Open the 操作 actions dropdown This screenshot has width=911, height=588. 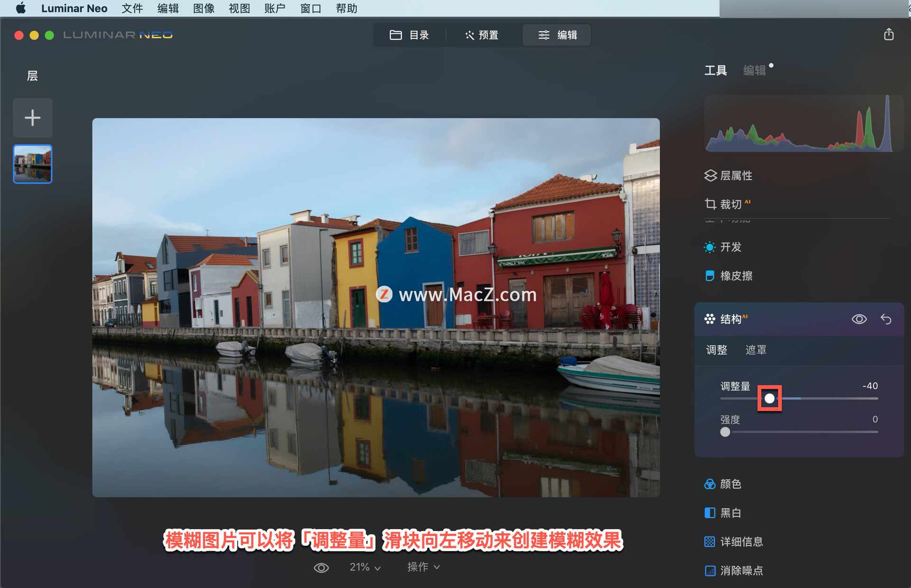(424, 567)
